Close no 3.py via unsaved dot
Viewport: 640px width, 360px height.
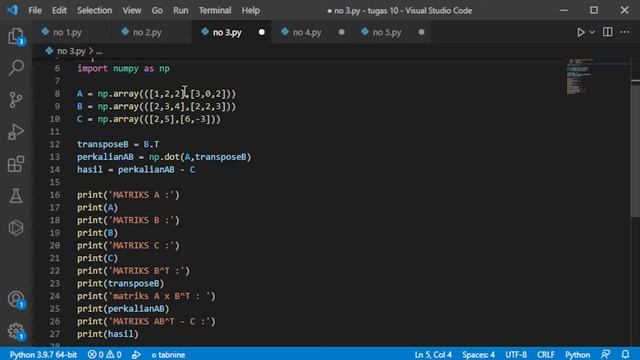click(262, 32)
